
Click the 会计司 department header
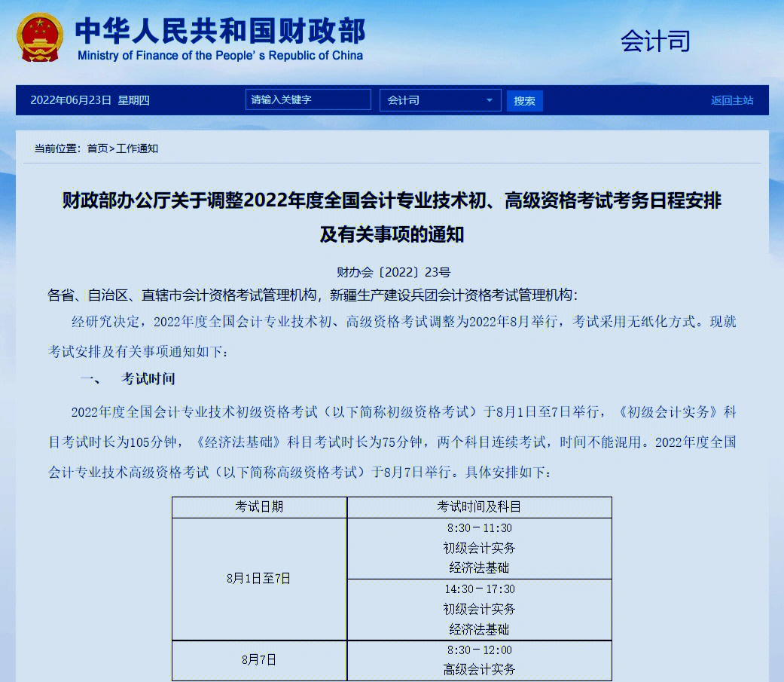pyautogui.click(x=654, y=41)
